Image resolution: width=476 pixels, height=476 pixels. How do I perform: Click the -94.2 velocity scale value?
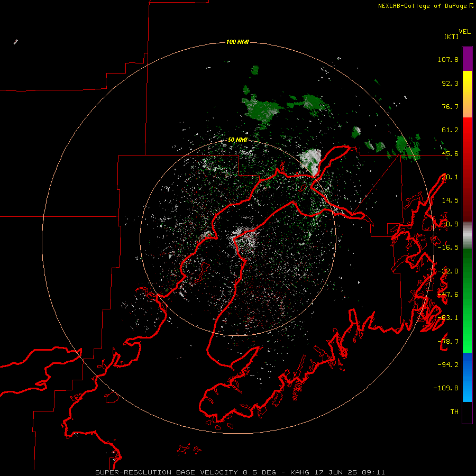(x=448, y=365)
